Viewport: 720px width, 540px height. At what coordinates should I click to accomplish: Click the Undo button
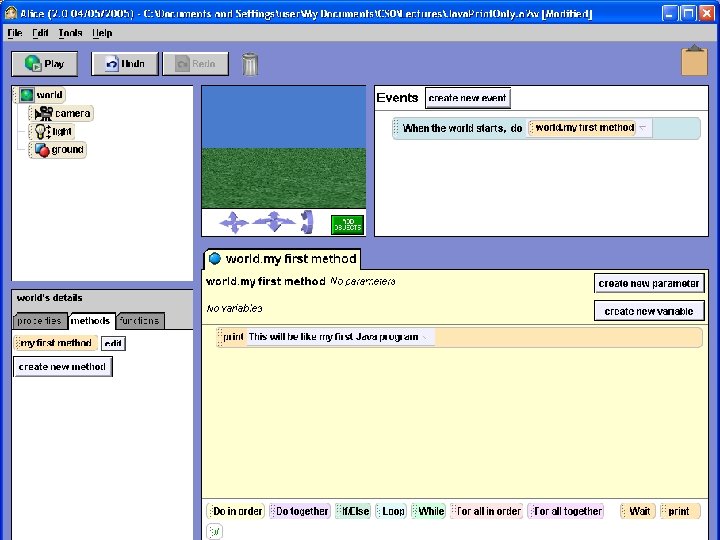point(124,64)
